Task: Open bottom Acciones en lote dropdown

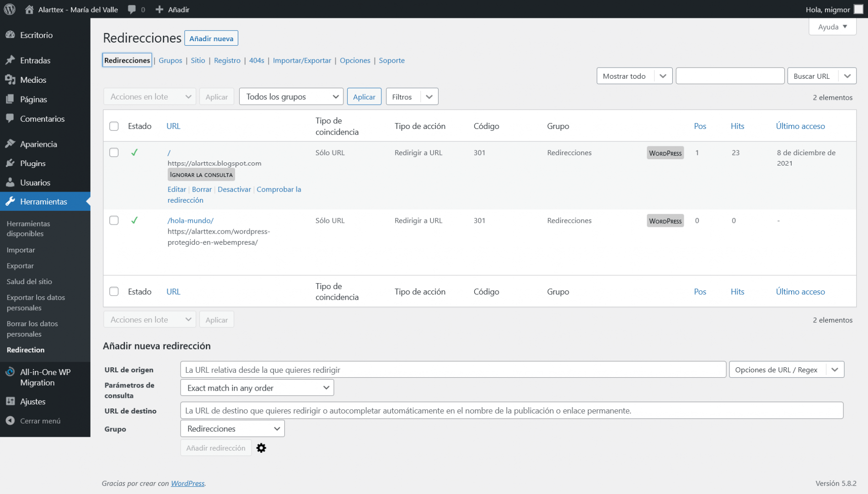Action: [x=150, y=319]
